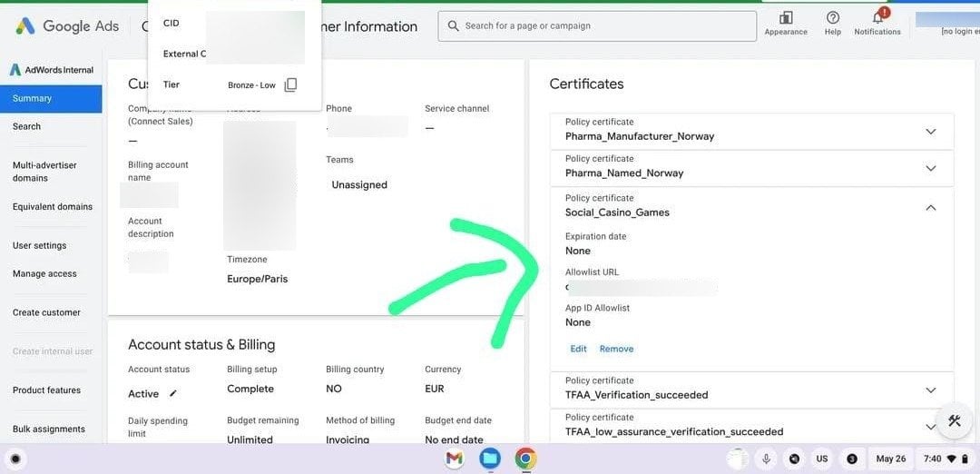Open the tools wrench floating button
The image size is (980, 474).
954,420
